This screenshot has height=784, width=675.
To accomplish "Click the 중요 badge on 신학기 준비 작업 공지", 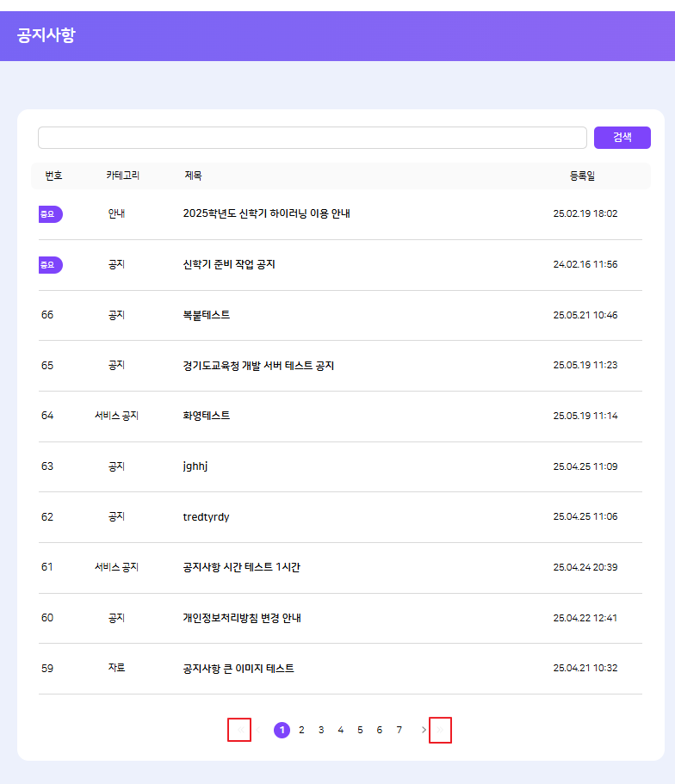I will 50,265.
